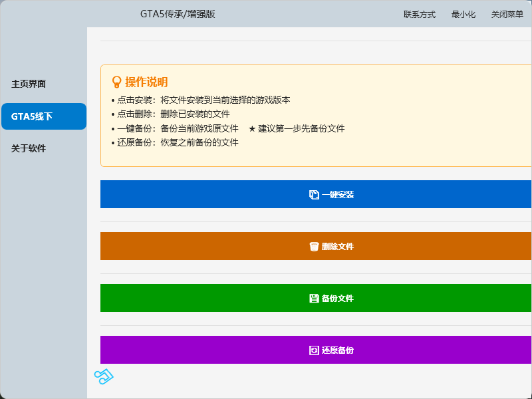Click 最小化 in the top bar

point(463,14)
